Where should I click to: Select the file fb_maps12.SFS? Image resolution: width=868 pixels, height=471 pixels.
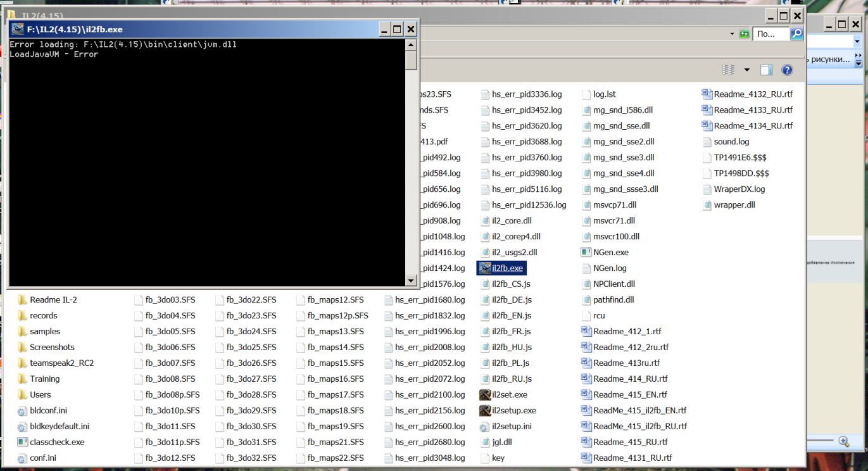330,300
